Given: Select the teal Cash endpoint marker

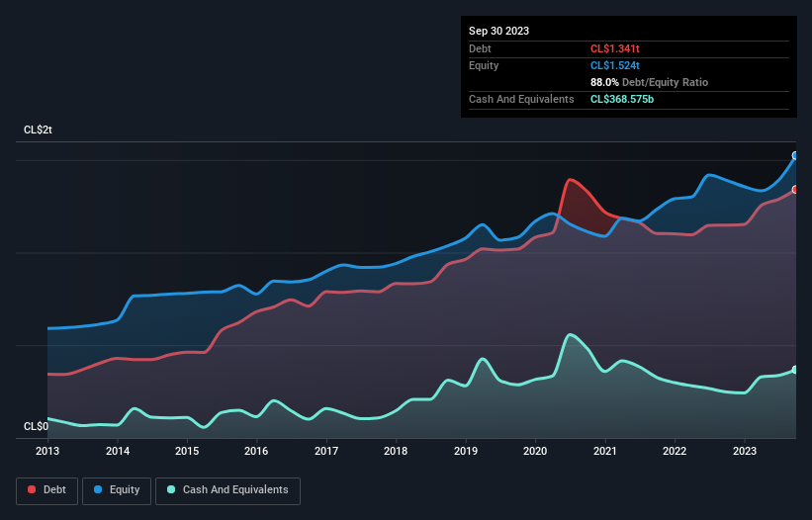Looking at the screenshot, I should (795, 370).
